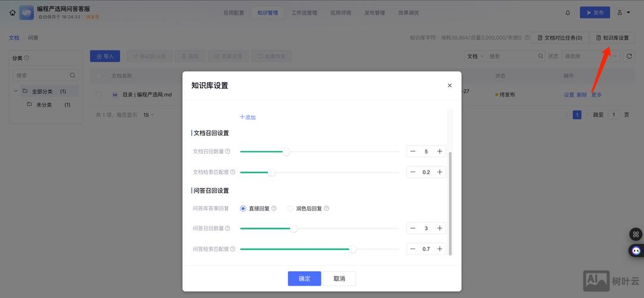
Task: Click the 发布 button
Action: coord(595,13)
